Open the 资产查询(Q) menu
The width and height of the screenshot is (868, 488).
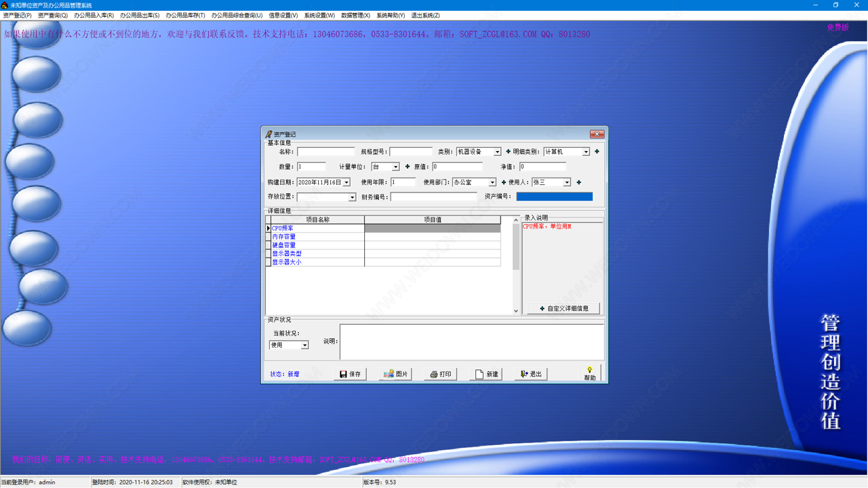pos(52,15)
